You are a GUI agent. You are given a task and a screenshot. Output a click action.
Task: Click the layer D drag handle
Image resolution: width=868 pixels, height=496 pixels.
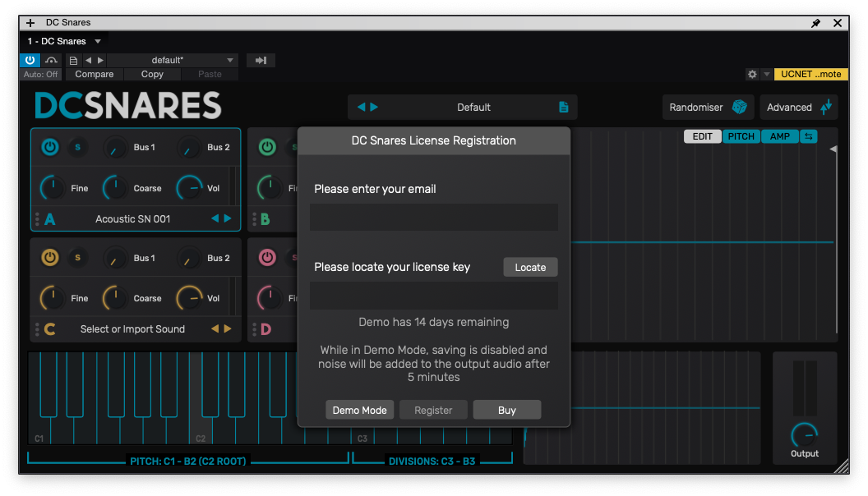click(x=255, y=329)
